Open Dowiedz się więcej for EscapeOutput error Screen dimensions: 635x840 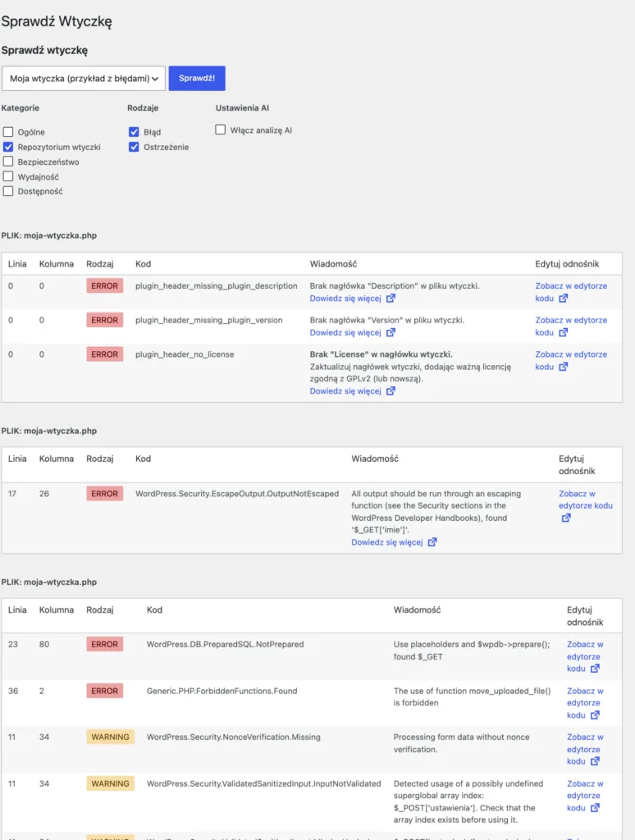point(387,542)
